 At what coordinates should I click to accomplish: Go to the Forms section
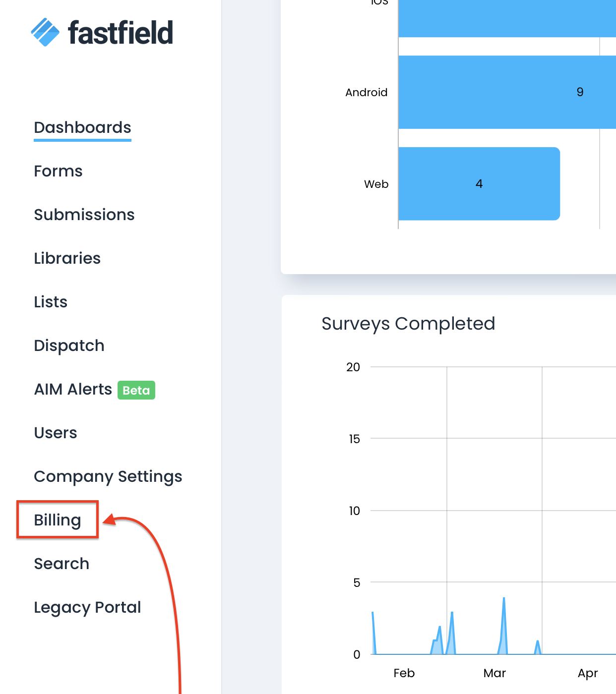tap(58, 171)
